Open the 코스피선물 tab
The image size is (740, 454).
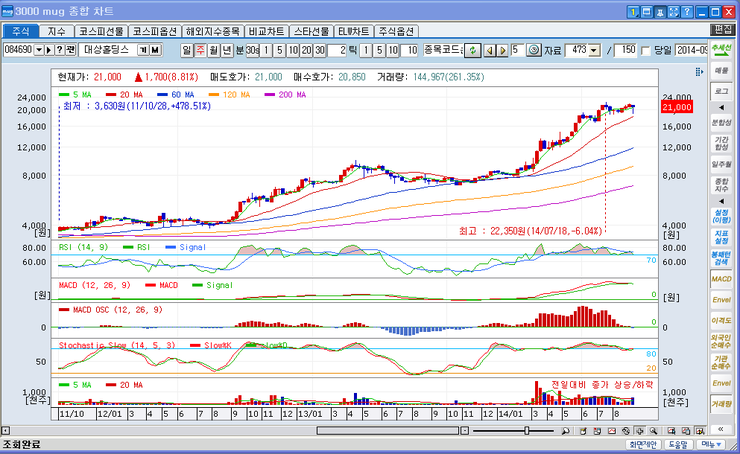101,31
